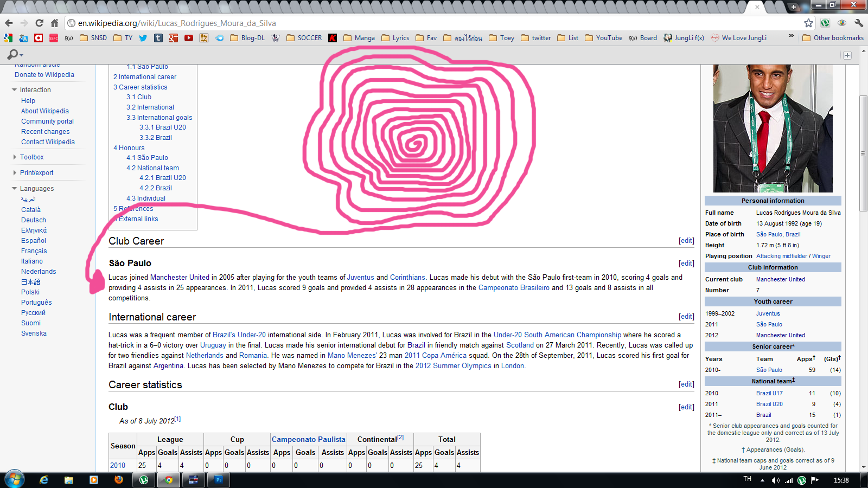The height and width of the screenshot is (488, 868).
Task: Edit the International career section
Action: pyautogui.click(x=686, y=317)
